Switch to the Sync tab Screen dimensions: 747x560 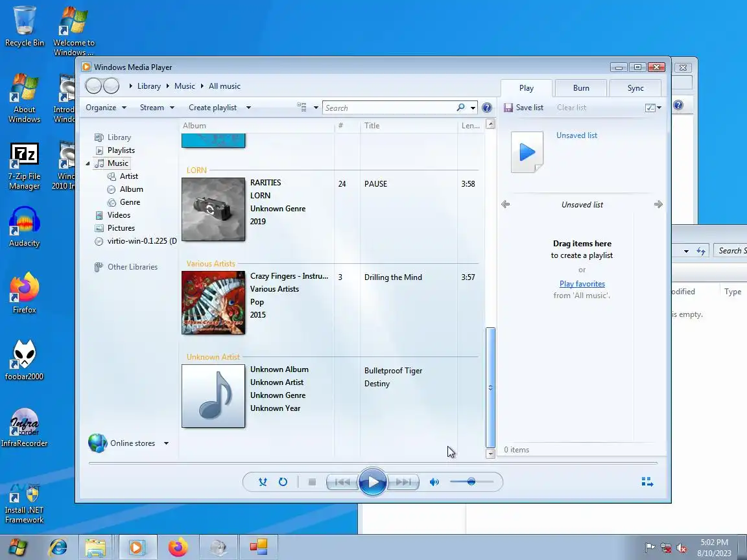coord(635,88)
